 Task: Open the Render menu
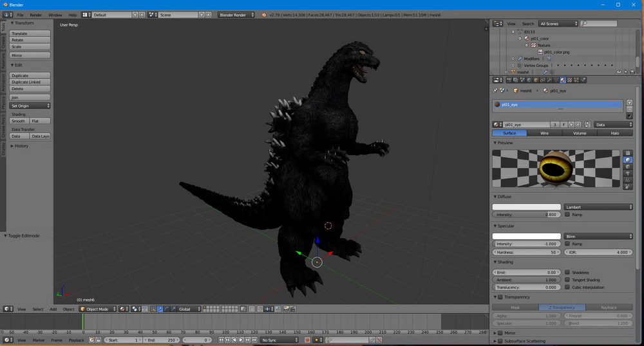[x=35, y=15]
